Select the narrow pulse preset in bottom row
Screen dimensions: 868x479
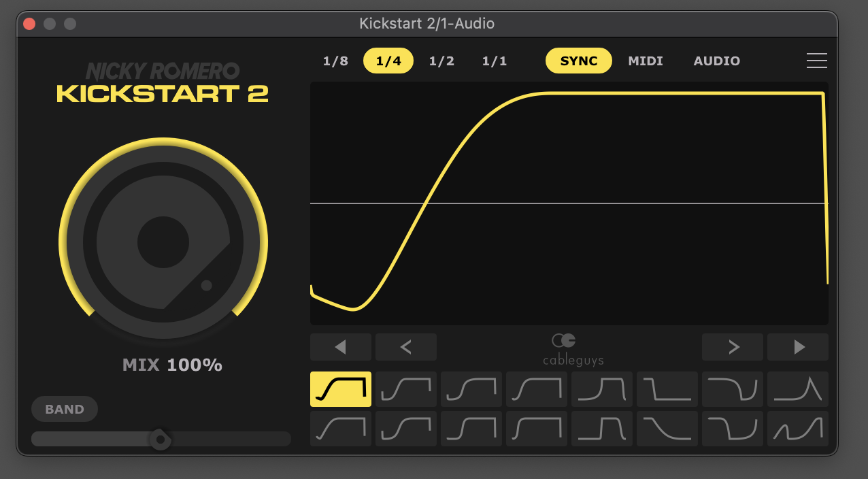[x=602, y=429]
